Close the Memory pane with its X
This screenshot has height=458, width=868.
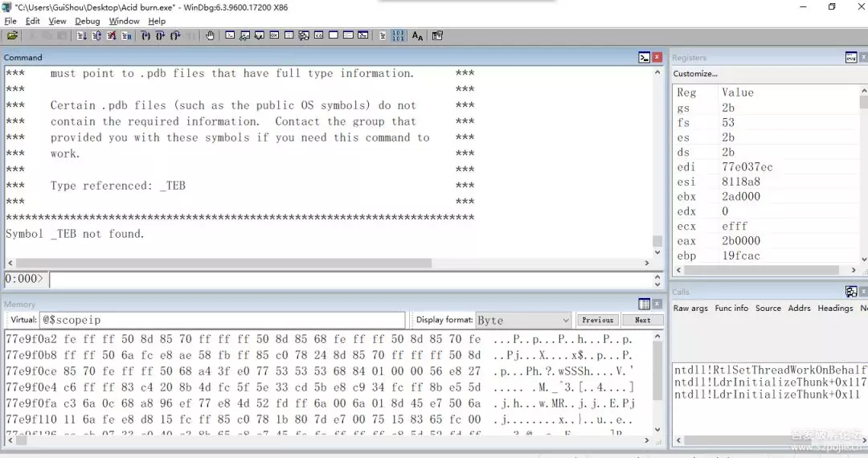[x=657, y=305]
